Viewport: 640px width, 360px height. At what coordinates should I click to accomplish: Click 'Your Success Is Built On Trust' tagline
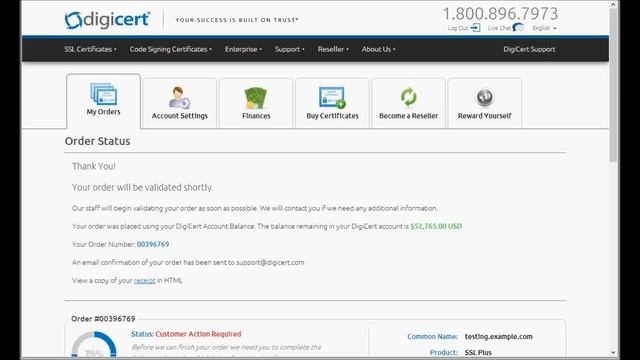pos(237,20)
